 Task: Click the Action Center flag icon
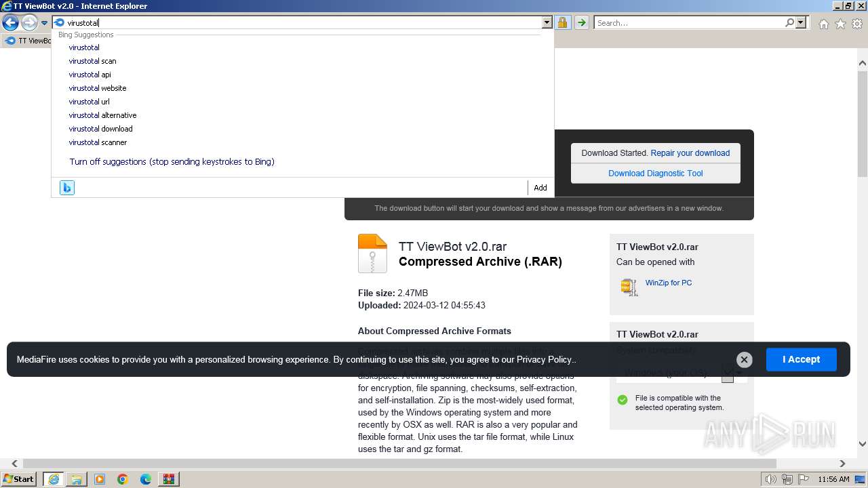tap(802, 479)
